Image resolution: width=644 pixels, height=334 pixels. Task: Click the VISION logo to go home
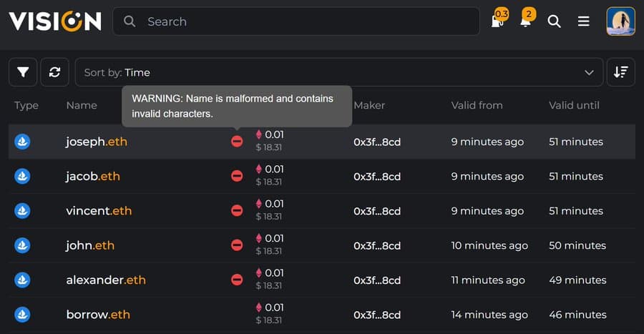pos(55,21)
